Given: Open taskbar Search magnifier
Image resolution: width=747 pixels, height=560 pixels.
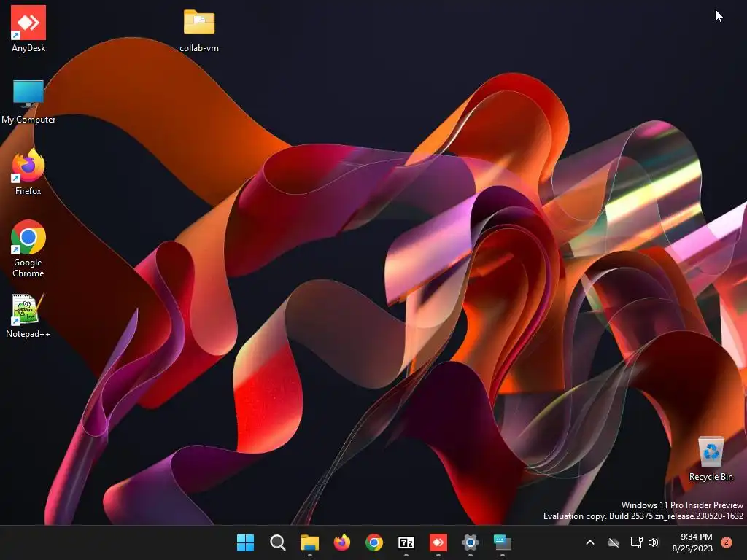Looking at the screenshot, I should (278, 542).
